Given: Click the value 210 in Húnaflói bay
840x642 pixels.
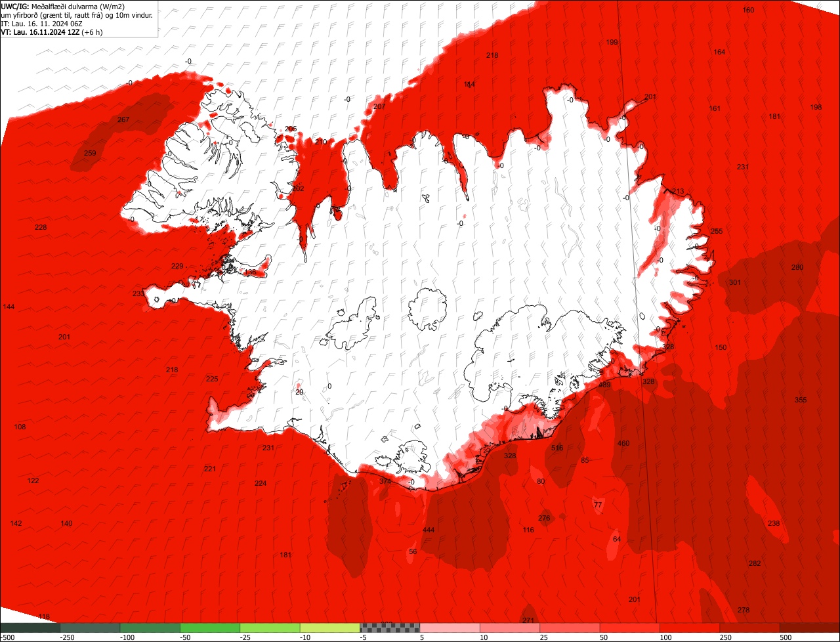Looking at the screenshot, I should click(x=321, y=142).
